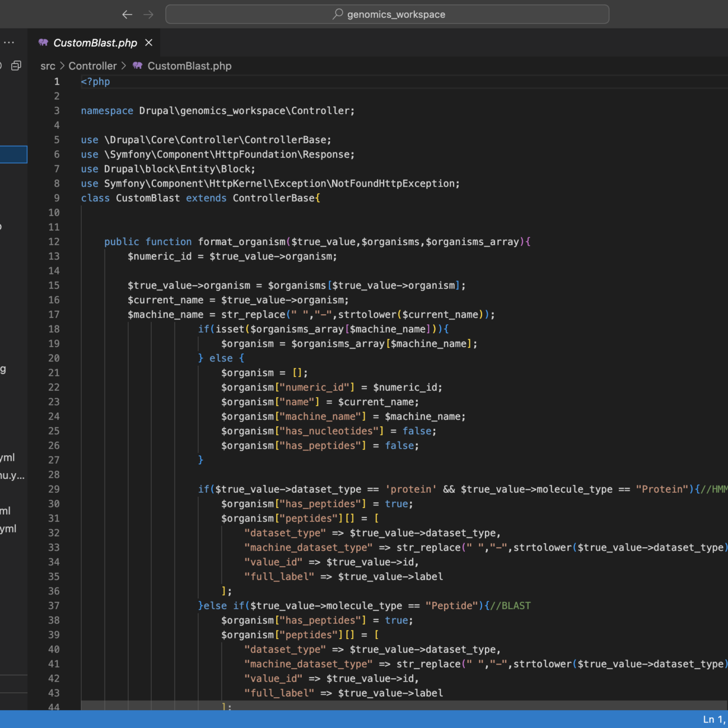
Task: Click the forward navigation arrow
Action: [148, 15]
